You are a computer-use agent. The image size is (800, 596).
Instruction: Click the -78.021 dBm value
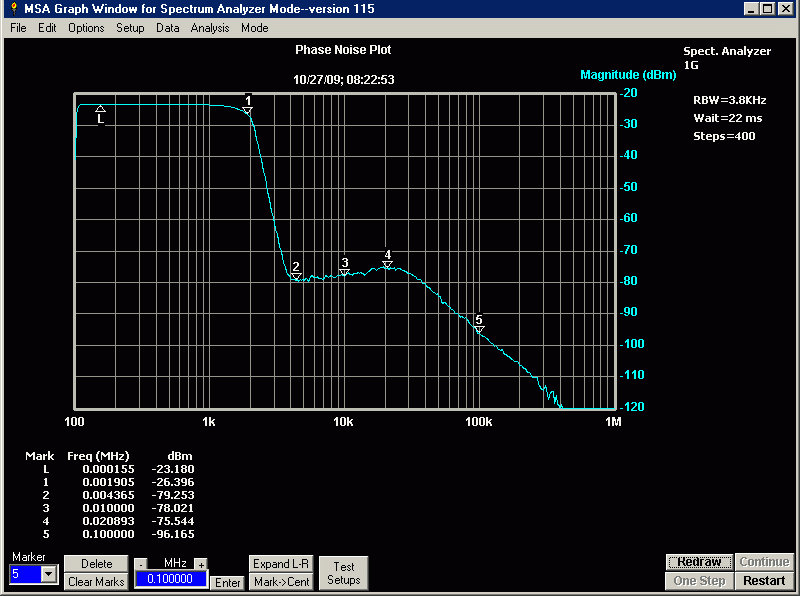[173, 508]
